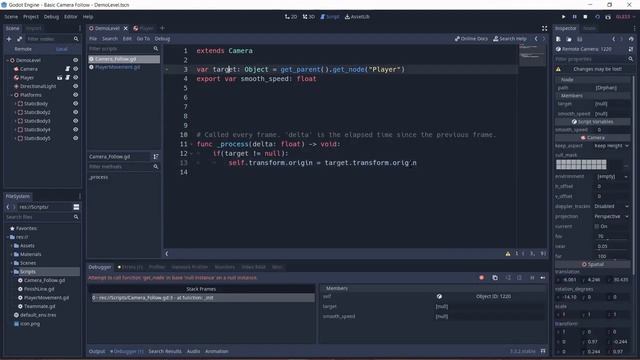This screenshot has width=640, height=360.
Task: Click debugger Step Into button
Action: pyautogui.click(x=508, y=278)
